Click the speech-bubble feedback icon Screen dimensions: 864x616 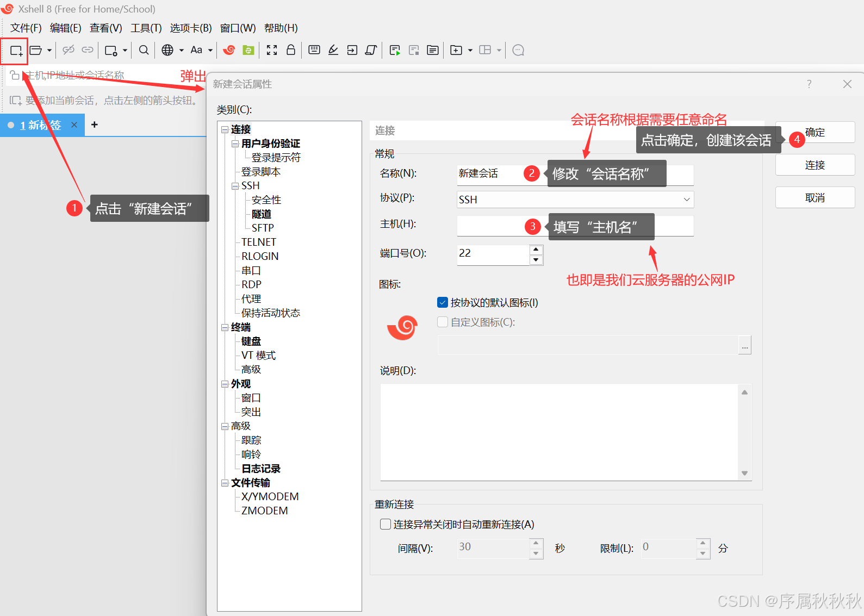518,50
